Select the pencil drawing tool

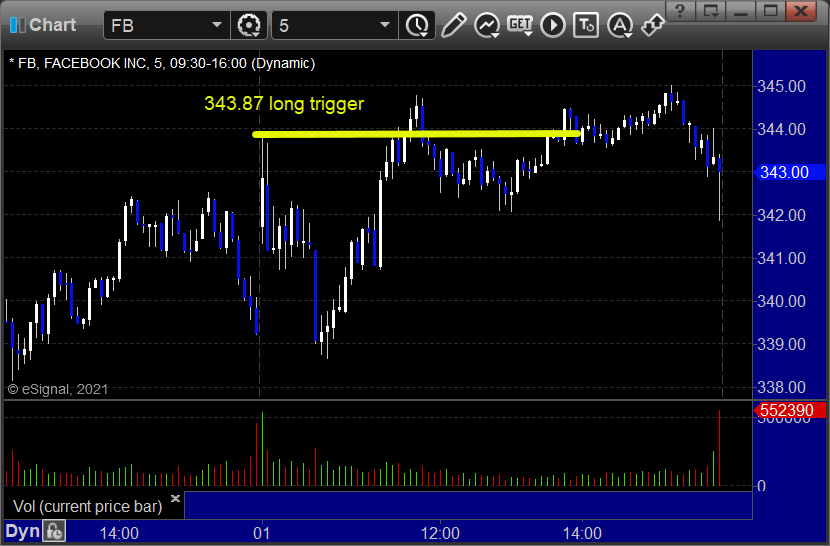pos(453,25)
